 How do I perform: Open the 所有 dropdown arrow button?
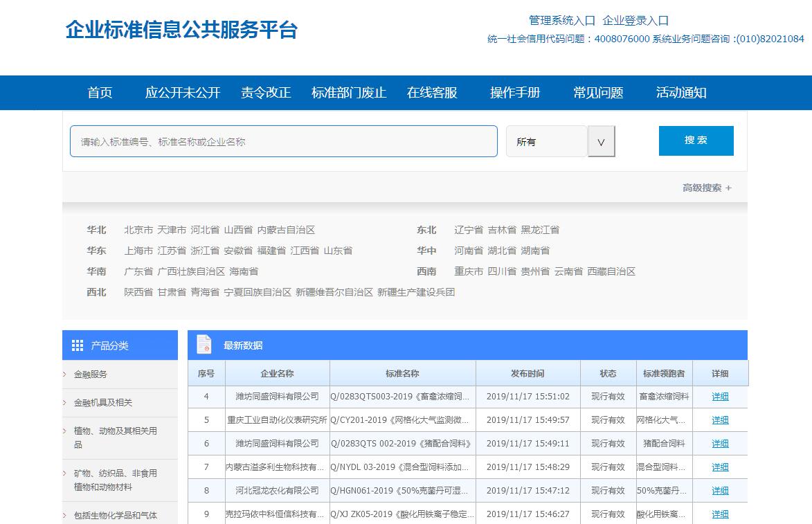(601, 142)
